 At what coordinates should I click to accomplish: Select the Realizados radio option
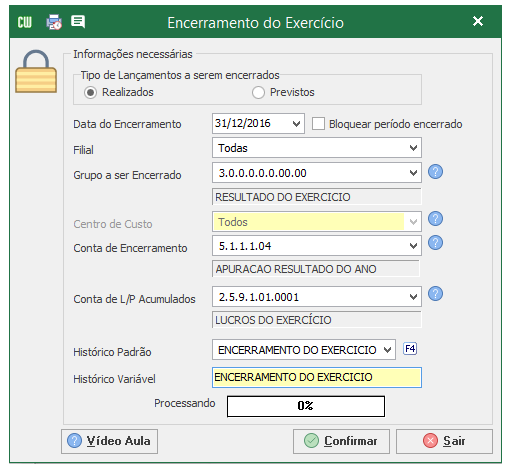click(90, 92)
